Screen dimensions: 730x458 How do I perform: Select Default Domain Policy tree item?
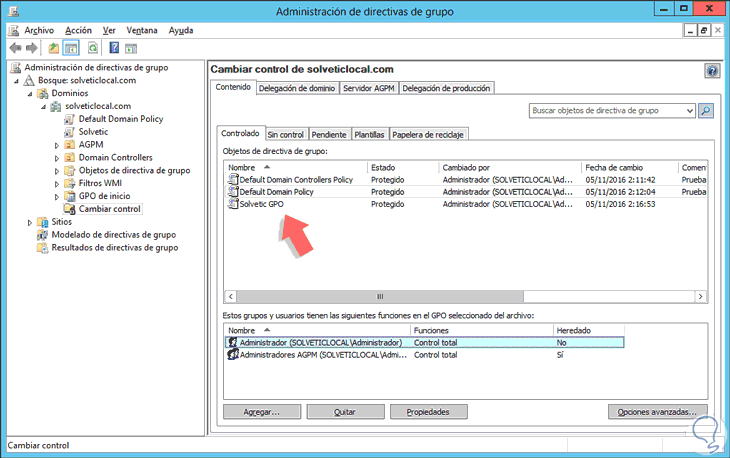121,119
